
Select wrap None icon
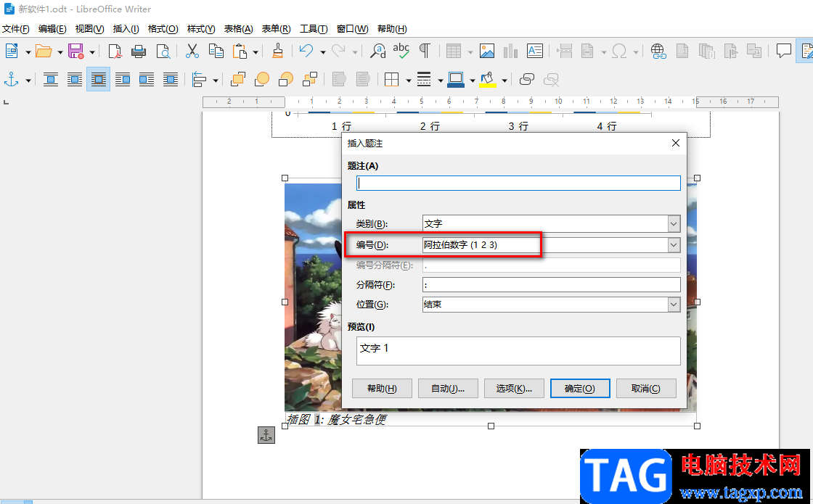(x=50, y=80)
